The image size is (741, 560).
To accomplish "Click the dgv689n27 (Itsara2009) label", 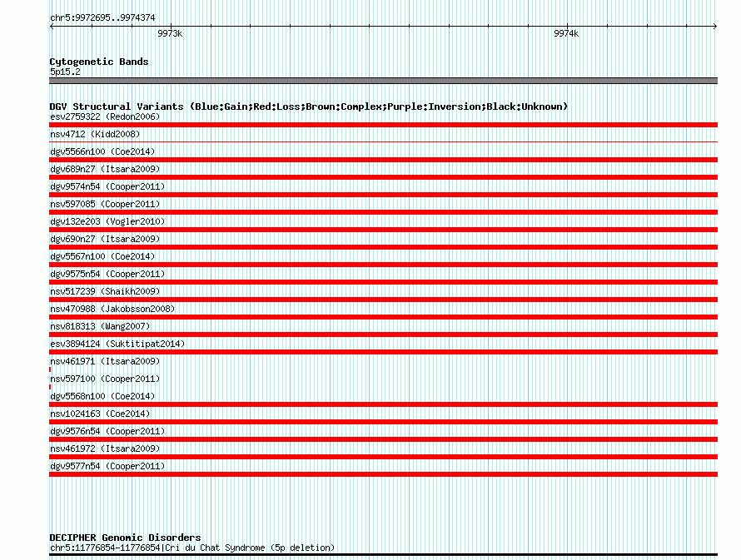I will click(x=105, y=169).
